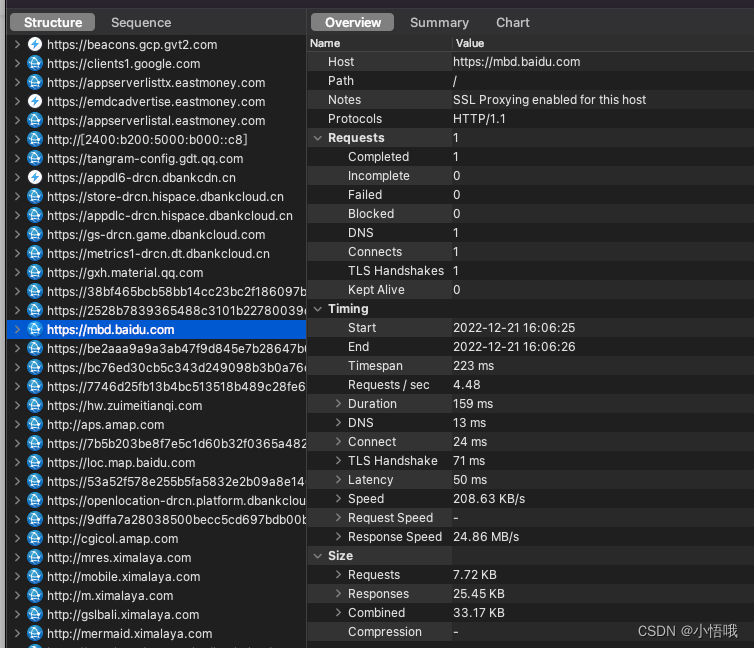Expand the hw.zuimeitianqi.com host node

[x=17, y=405]
